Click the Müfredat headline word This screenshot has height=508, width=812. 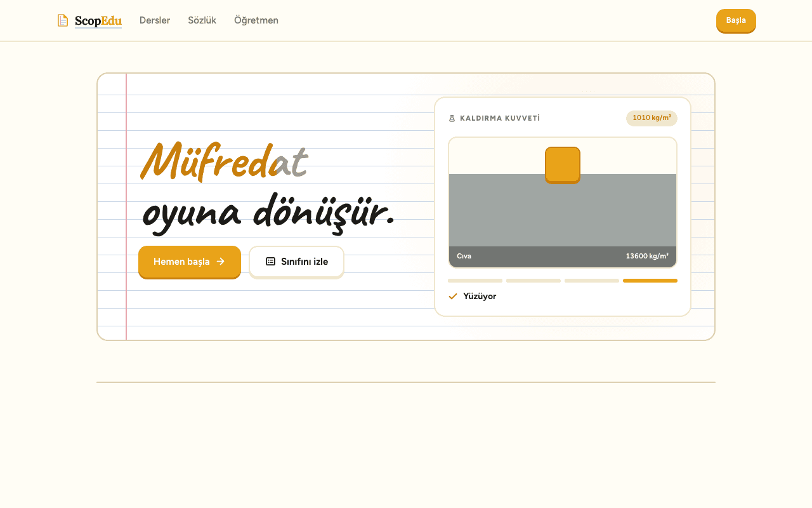tap(224, 161)
